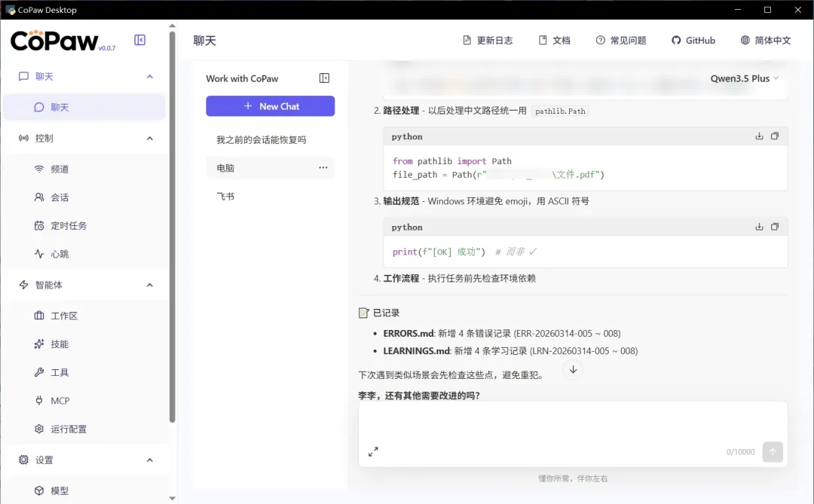The height and width of the screenshot is (504, 814).
Task: Collapse the 控制 sidebar group
Action: coord(149,138)
